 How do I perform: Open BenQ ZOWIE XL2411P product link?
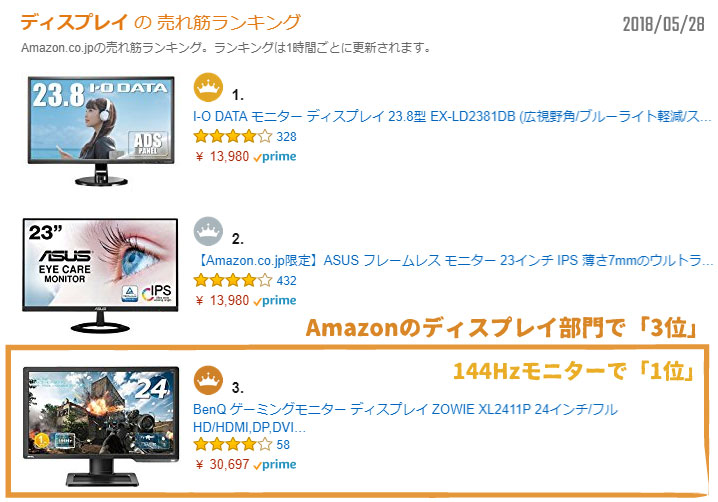[x=405, y=418]
